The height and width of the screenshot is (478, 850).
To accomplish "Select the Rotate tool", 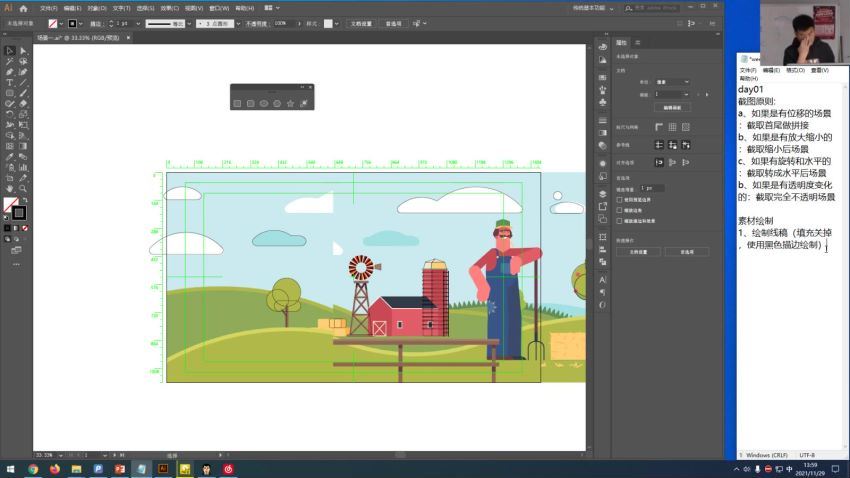I will (x=10, y=114).
